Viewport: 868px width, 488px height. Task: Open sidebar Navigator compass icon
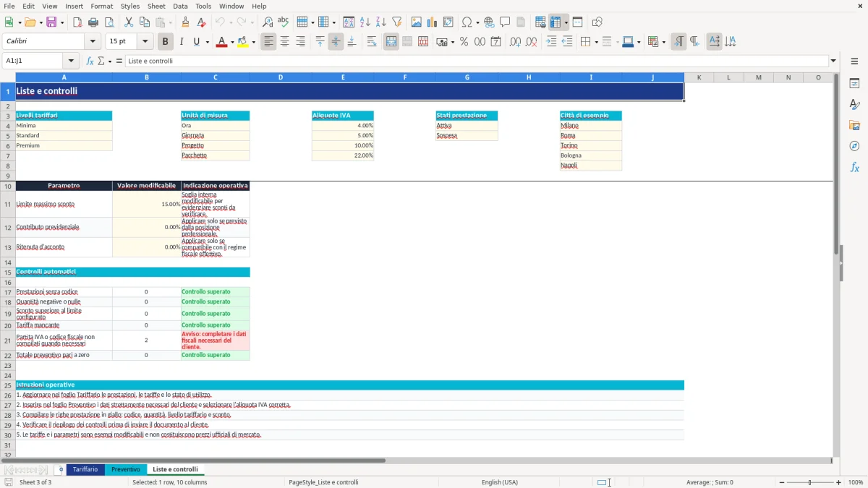point(854,147)
